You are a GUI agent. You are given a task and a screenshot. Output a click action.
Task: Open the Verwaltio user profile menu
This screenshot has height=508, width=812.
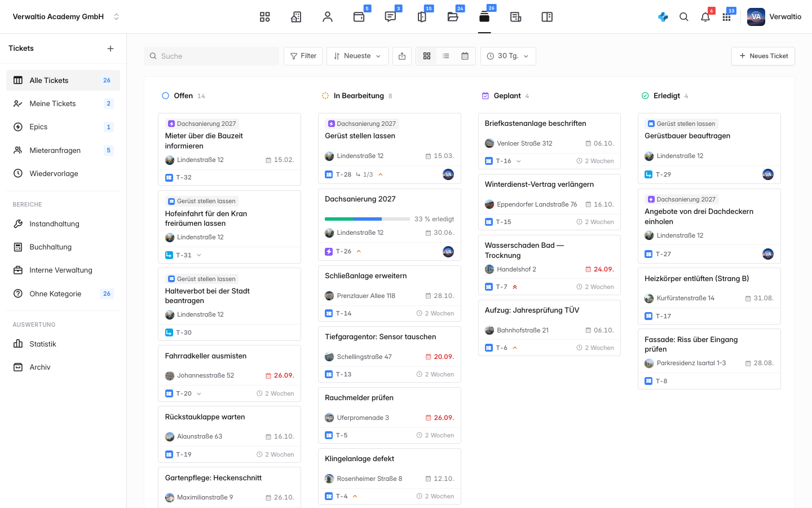pyautogui.click(x=774, y=17)
